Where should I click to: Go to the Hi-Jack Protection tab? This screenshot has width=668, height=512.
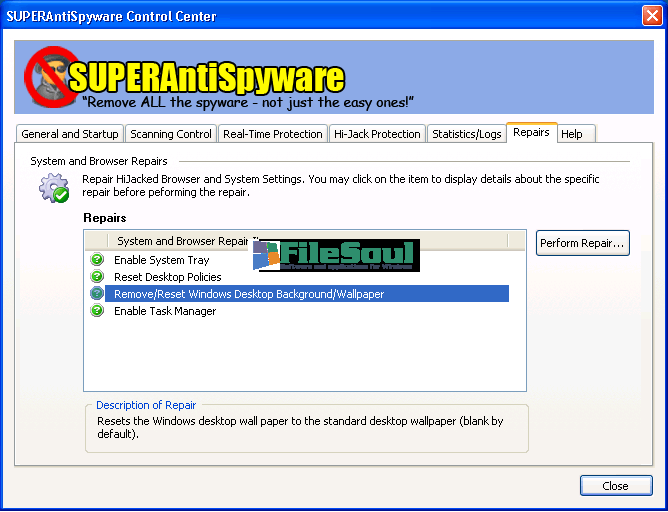pyautogui.click(x=377, y=134)
